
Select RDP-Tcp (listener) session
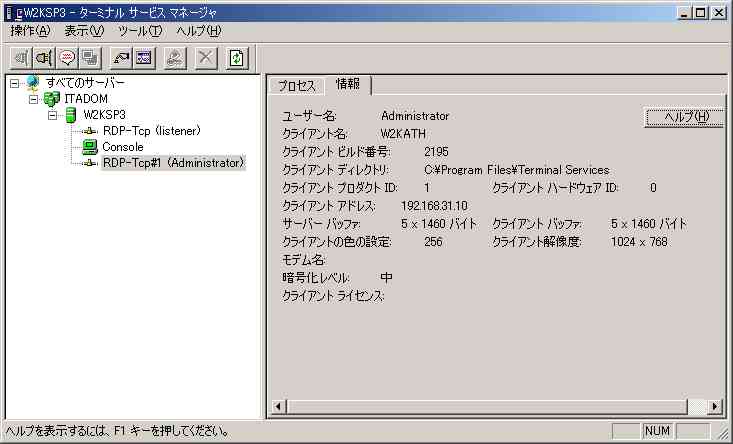152,131
